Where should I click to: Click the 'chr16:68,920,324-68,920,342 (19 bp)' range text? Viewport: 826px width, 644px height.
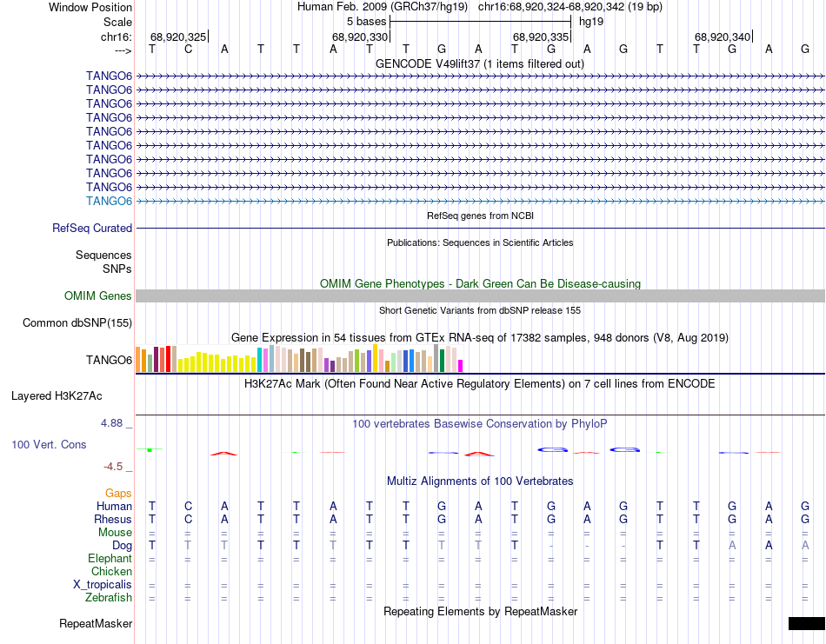point(570,7)
